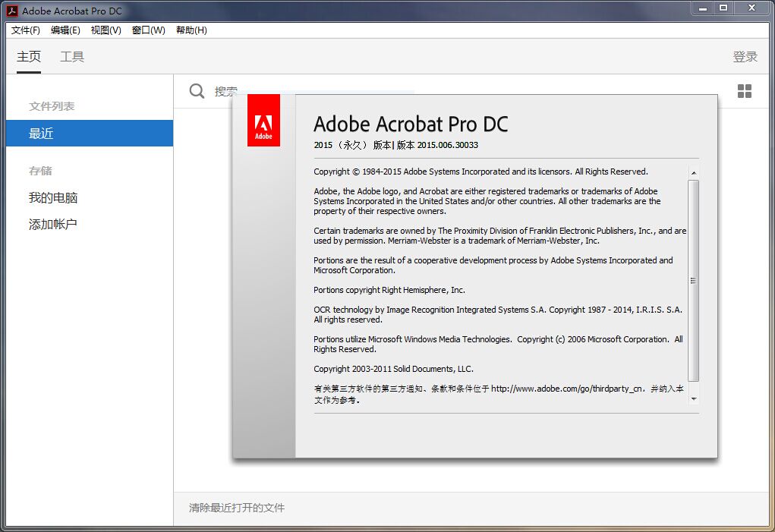Viewport: 775px width, 532px height.
Task: Click 添加帐户 to add an account
Action: [x=53, y=225]
